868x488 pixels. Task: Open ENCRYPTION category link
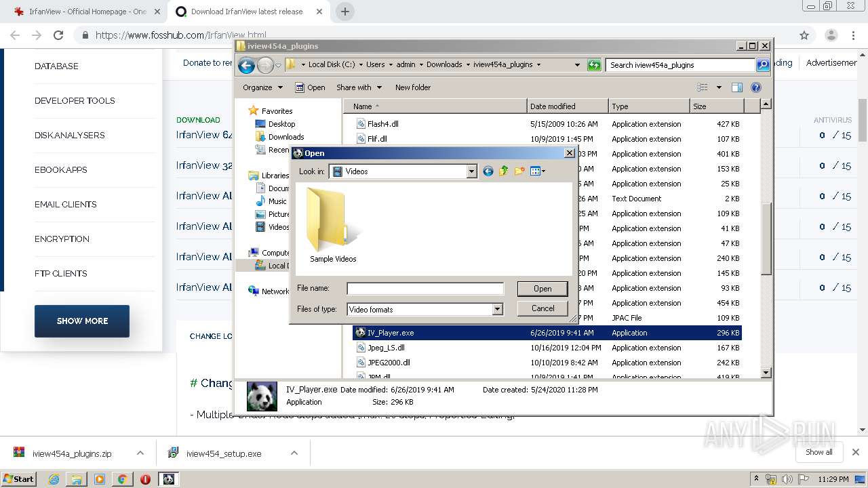[62, 239]
